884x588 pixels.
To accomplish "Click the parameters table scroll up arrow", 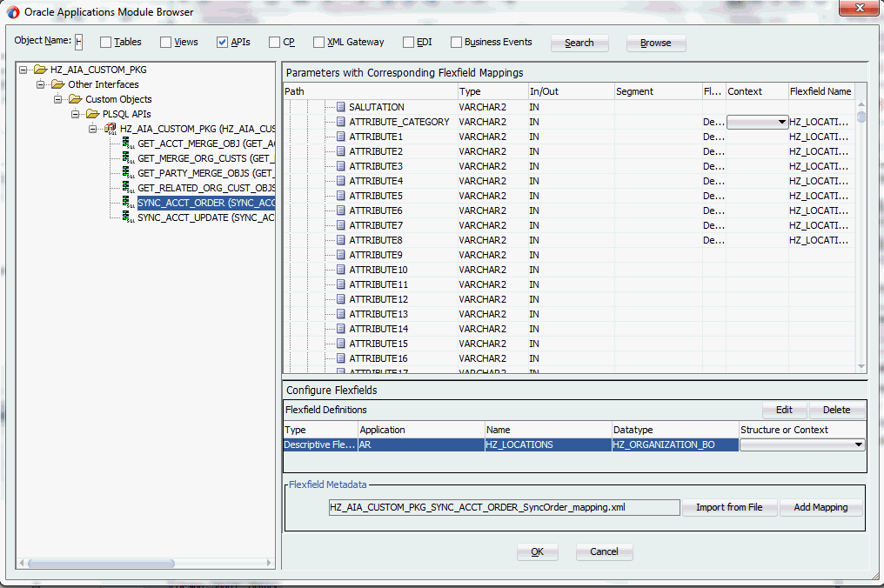I will (x=861, y=104).
